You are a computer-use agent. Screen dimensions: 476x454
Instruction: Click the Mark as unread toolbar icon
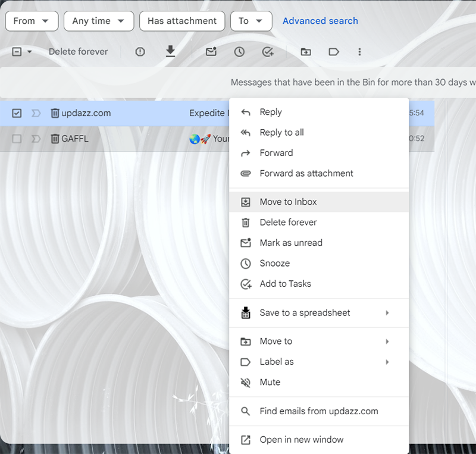tap(211, 52)
